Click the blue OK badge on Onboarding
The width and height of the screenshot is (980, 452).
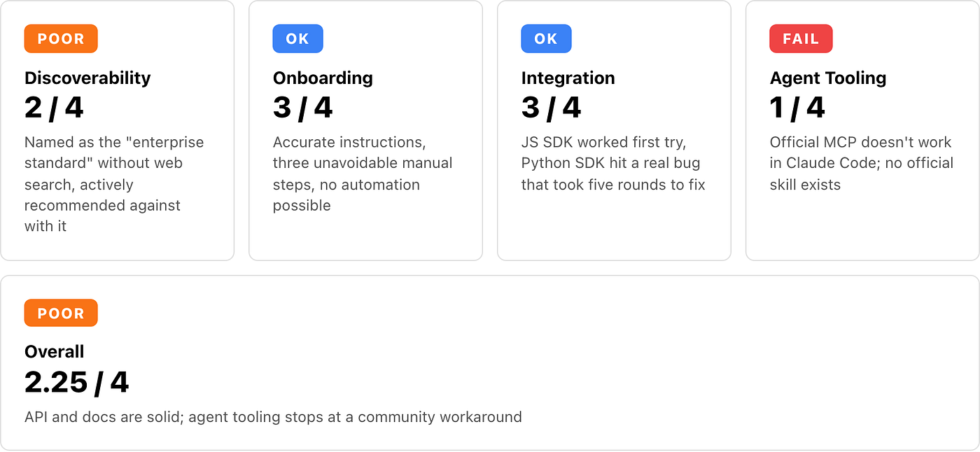point(297,38)
